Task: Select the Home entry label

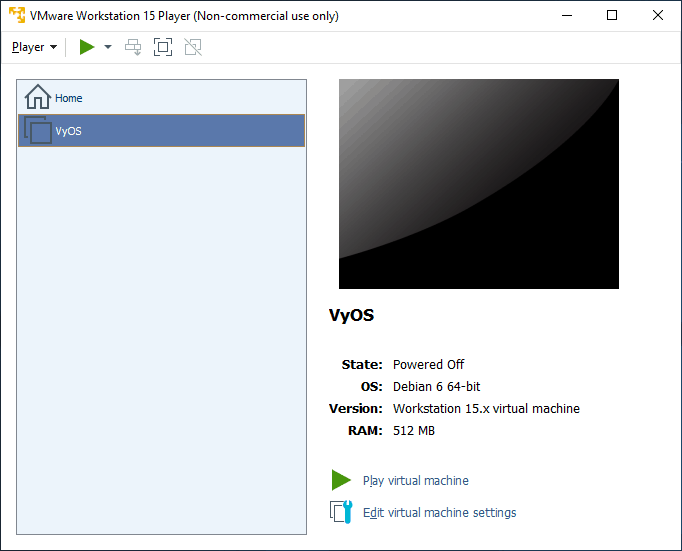Action: [x=69, y=98]
